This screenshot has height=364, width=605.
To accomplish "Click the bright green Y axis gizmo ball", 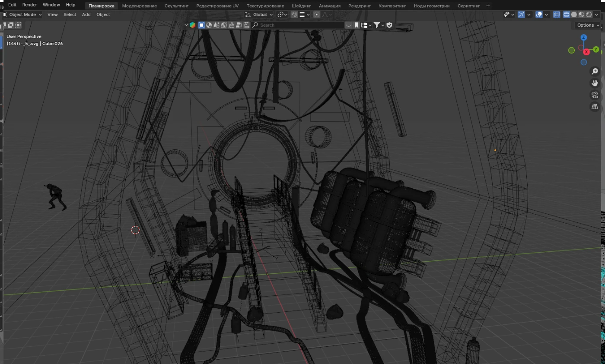I will click(x=596, y=50).
